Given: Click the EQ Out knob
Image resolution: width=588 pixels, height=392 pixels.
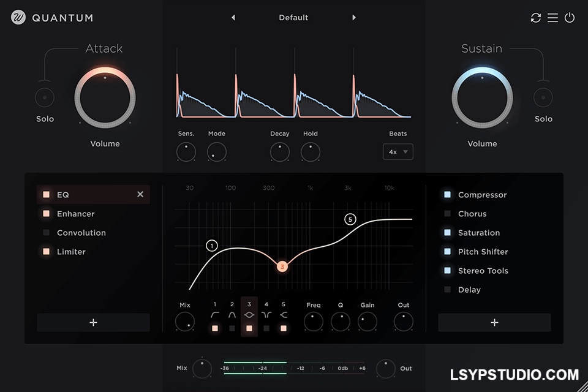Looking at the screenshot, I should coord(404,322).
